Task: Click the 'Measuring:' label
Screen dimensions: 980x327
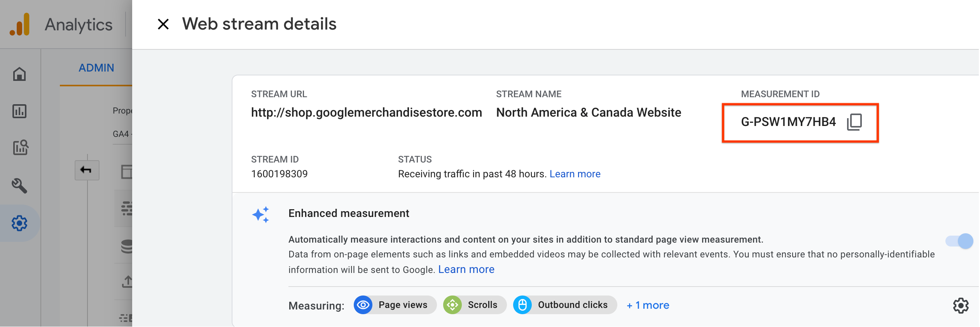Action: [316, 306]
